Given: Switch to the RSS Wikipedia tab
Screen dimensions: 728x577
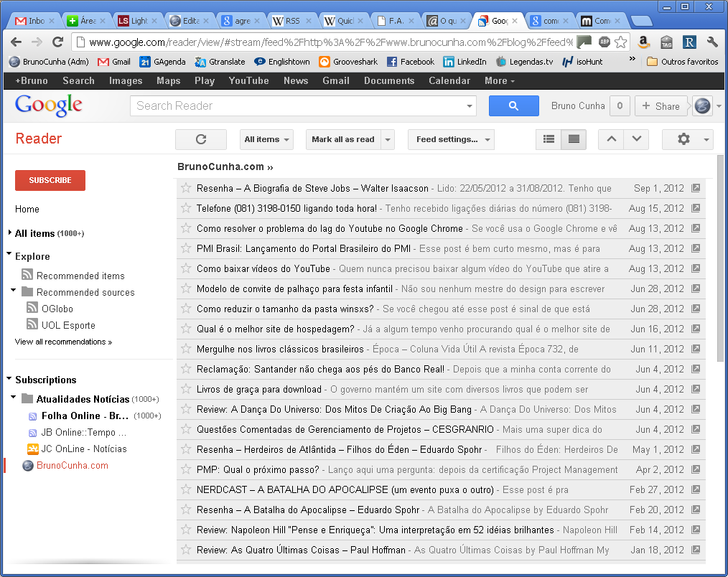Looking at the screenshot, I should tap(292, 21).
